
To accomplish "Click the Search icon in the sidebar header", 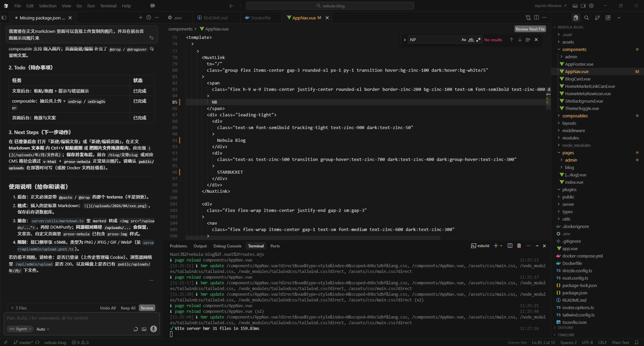I will 586,18.
